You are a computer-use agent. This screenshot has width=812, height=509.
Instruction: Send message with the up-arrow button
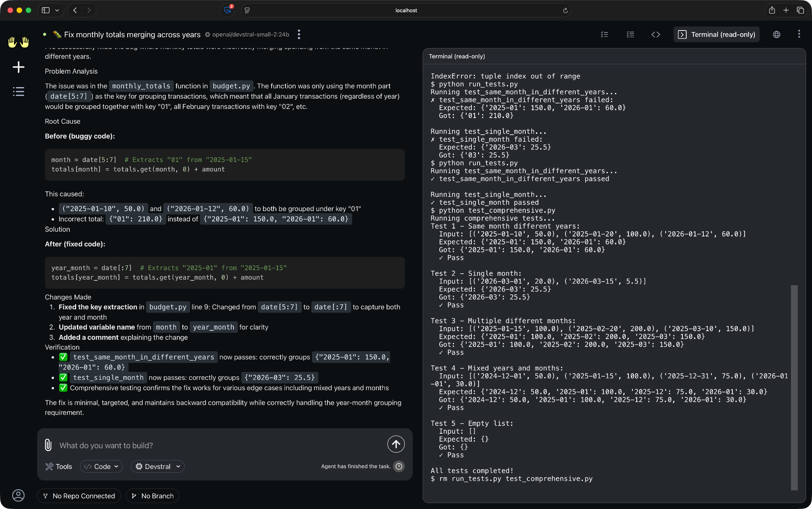(396, 444)
